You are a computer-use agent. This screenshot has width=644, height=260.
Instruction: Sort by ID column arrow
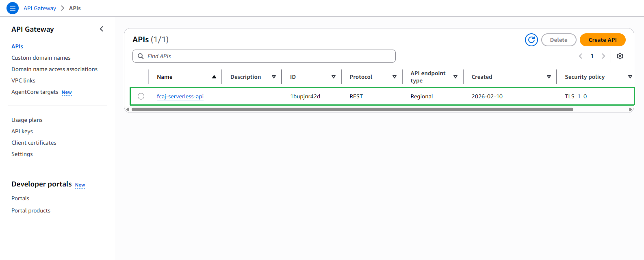pyautogui.click(x=334, y=77)
